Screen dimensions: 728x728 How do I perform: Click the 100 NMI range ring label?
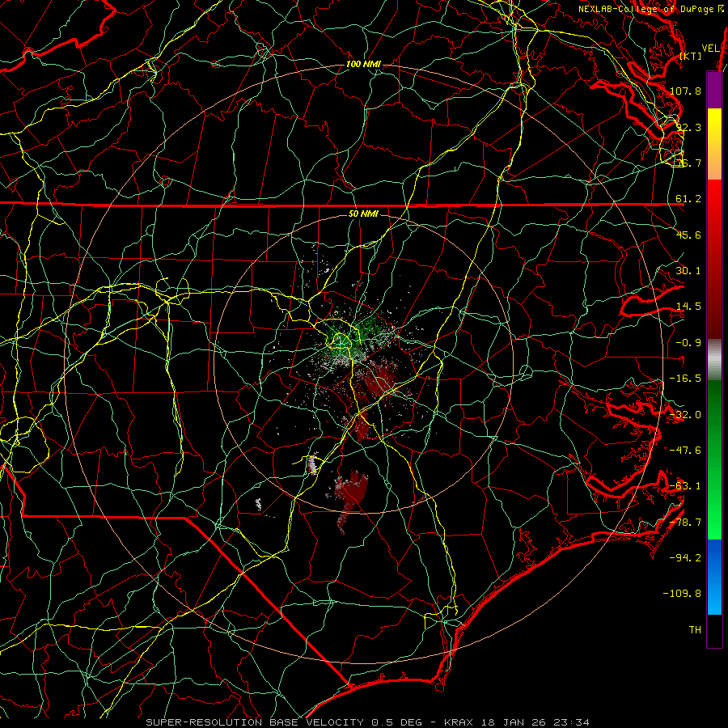coord(363,64)
